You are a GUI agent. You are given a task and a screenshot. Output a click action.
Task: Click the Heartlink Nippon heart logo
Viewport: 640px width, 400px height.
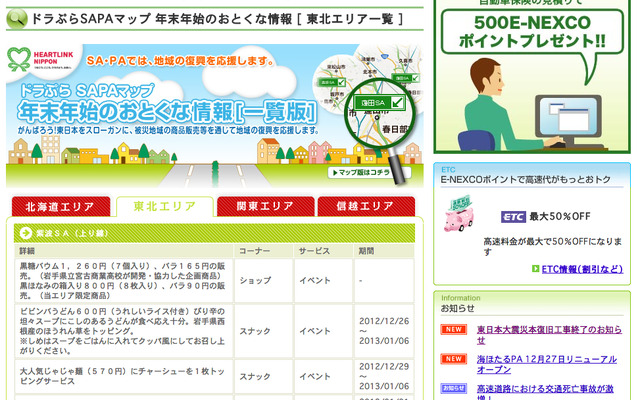click(x=19, y=60)
